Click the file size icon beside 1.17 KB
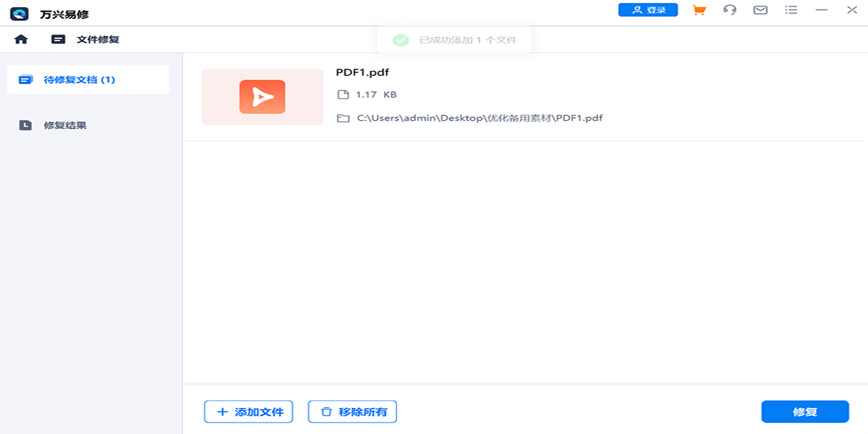Viewport: 868px width, 434px height. click(343, 95)
